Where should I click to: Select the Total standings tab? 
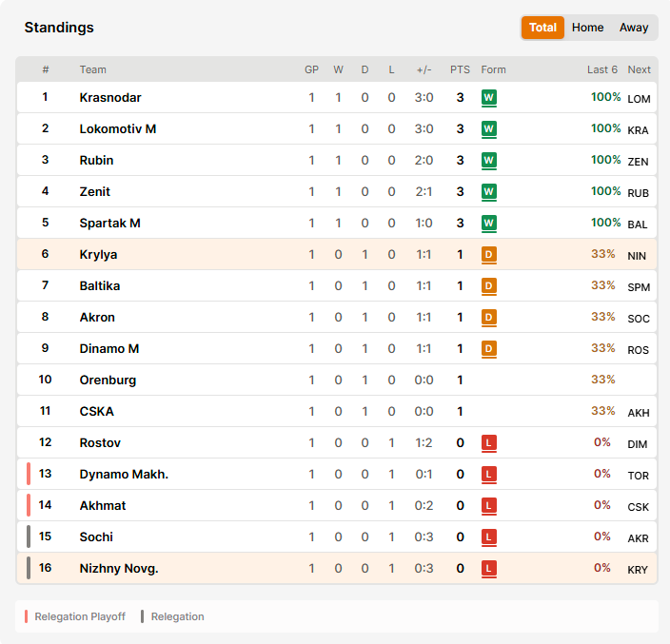[542, 28]
